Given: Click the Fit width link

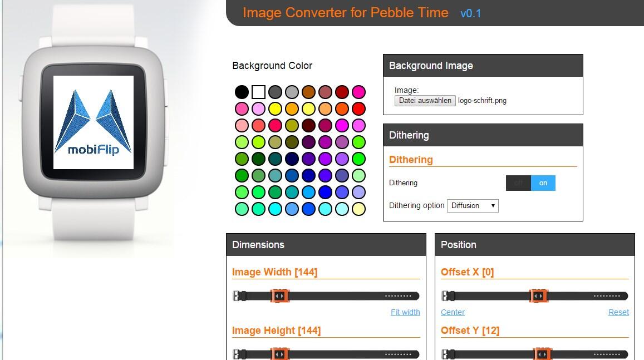Looking at the screenshot, I should click(x=405, y=312).
